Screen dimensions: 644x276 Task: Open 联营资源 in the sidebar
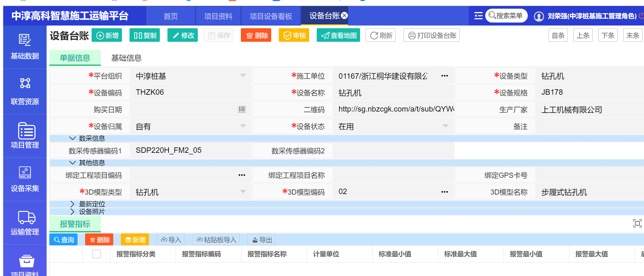[x=25, y=84]
